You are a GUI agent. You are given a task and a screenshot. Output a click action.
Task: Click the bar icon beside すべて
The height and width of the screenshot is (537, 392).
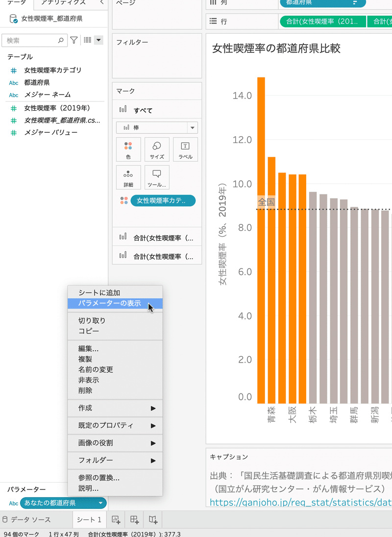[123, 110]
